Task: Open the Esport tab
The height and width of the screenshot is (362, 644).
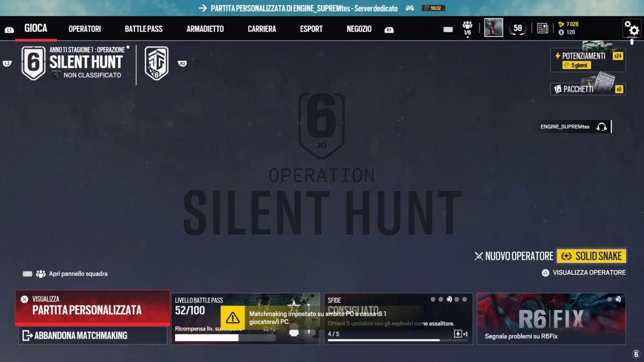Action: coord(311,29)
